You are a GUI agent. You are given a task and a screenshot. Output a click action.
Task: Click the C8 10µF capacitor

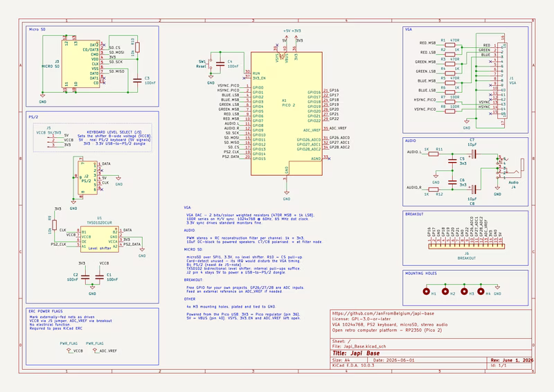(x=474, y=190)
